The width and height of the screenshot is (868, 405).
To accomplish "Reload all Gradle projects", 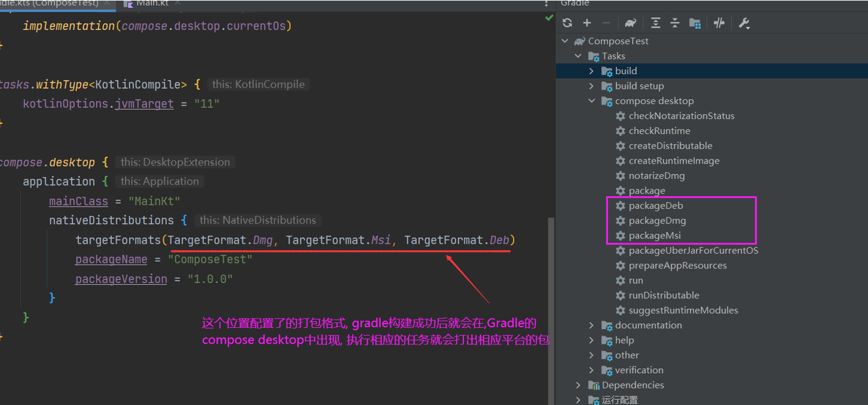I will 567,23.
